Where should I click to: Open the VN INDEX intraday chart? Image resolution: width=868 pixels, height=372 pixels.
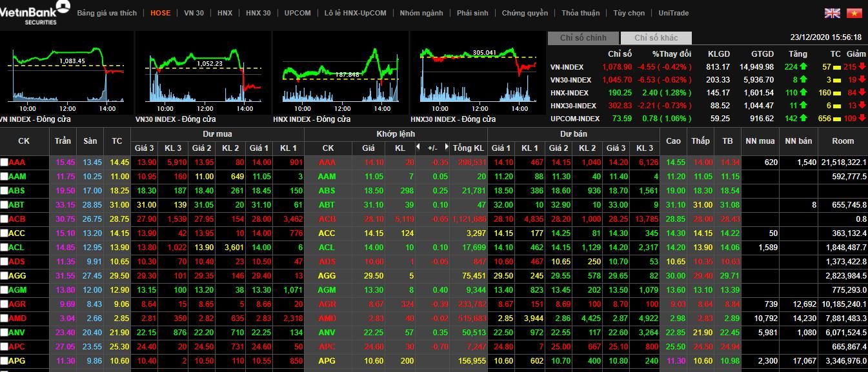67,71
